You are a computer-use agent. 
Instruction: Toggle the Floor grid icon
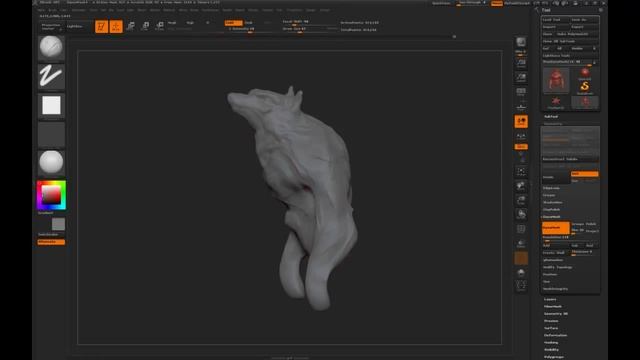[521, 136]
